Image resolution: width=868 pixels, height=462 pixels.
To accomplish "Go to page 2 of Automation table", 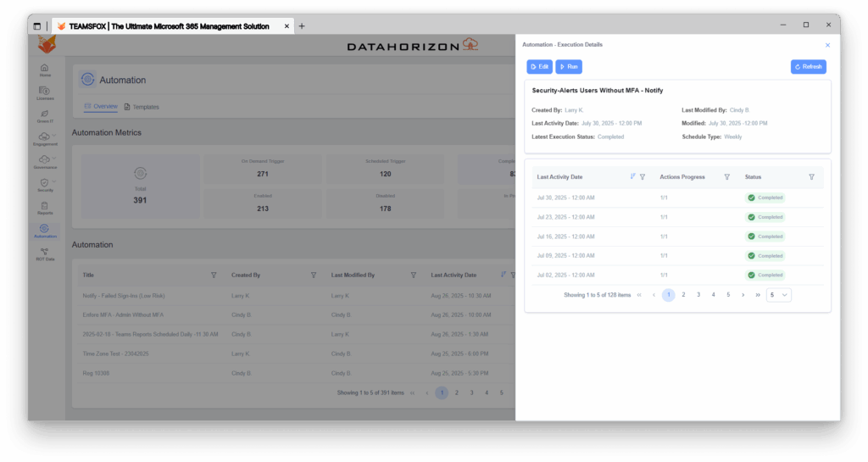I will click(x=457, y=392).
